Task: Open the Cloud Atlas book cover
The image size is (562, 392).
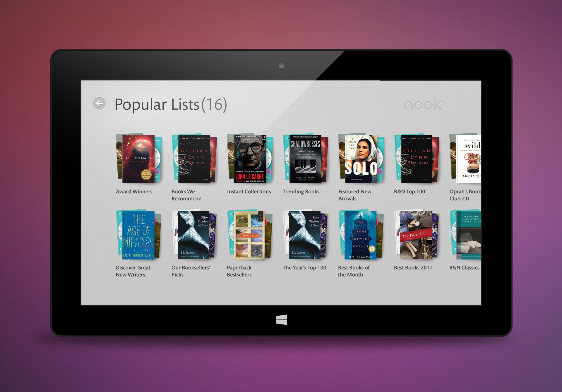Action: 249,235
